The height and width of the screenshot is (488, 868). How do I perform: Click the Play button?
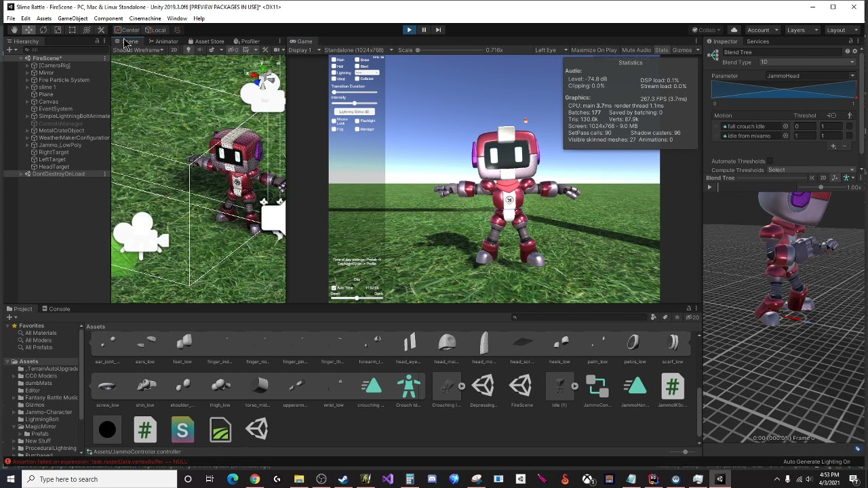(409, 30)
